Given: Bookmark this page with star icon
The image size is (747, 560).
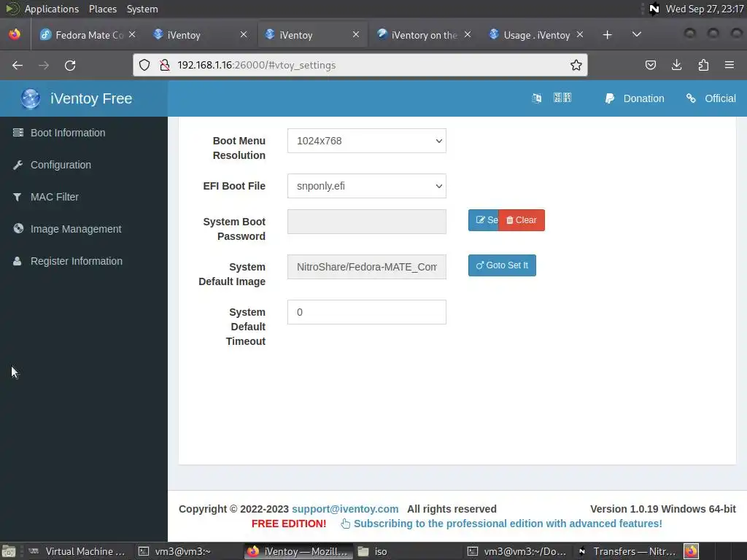Looking at the screenshot, I should tap(576, 65).
